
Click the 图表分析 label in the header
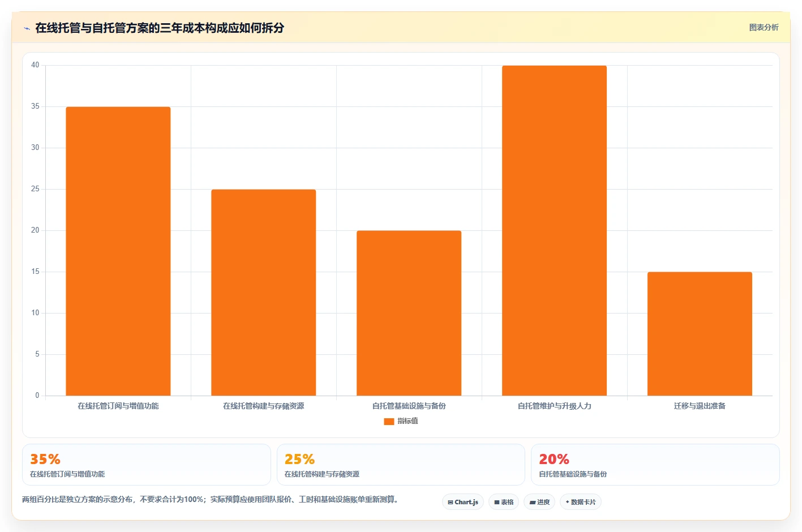[764, 27]
